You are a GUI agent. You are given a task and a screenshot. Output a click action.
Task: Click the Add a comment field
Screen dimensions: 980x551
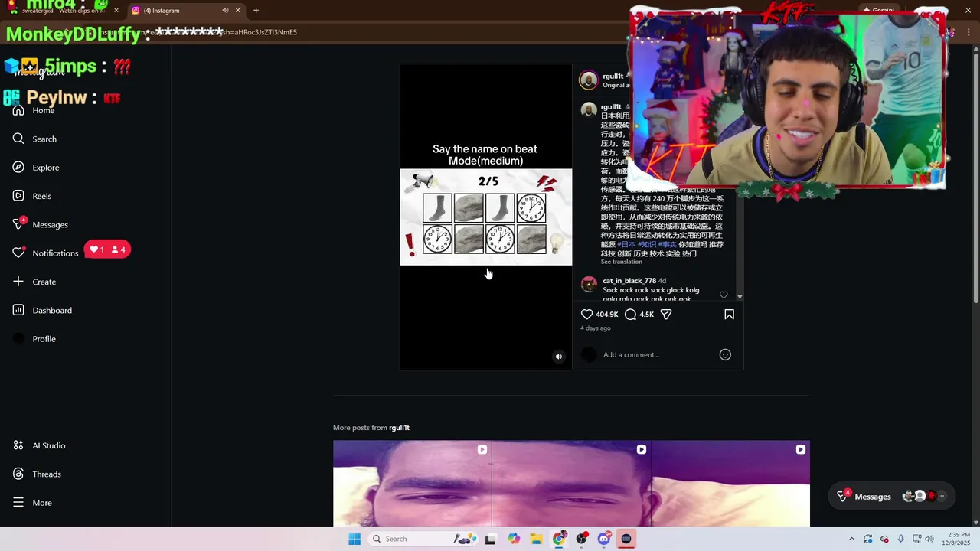[x=658, y=354]
